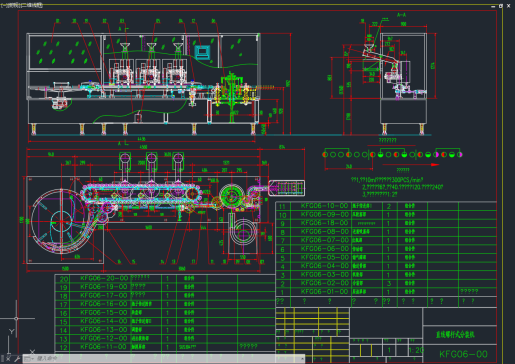Restore down the drawing window
Viewport: 515px width, 364px height.
(x=501, y=6)
